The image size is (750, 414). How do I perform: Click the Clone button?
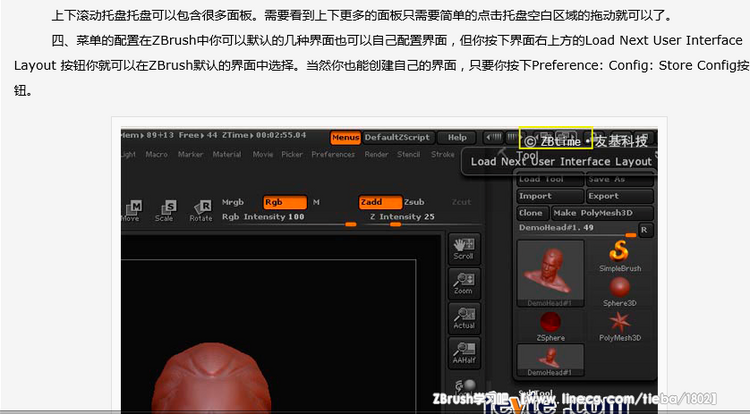click(x=532, y=213)
